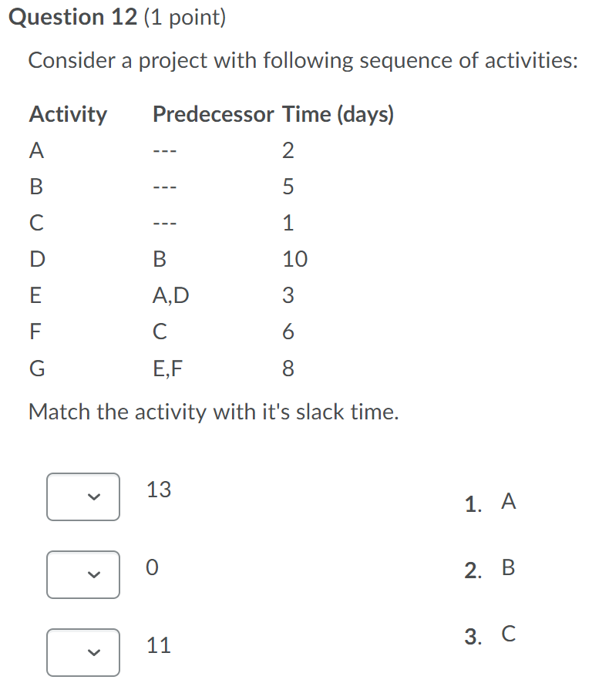Image resolution: width=592 pixels, height=700 pixels.
Task: Click the Time (days) column header
Action: pos(339,114)
